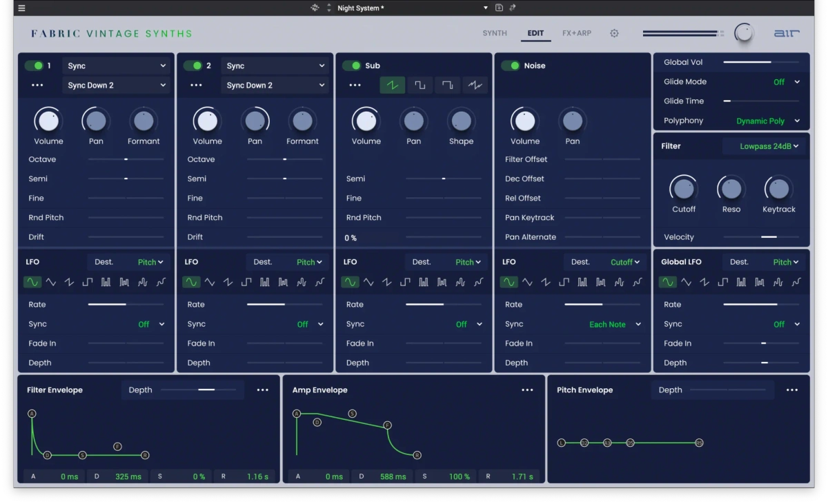Open the Polyphony Dynamic Poly dropdown

coord(768,121)
